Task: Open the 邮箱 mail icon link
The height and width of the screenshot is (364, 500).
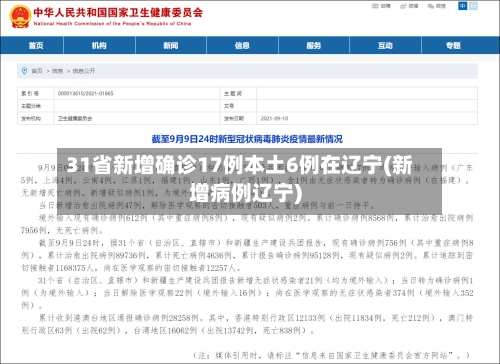Action: [381, 6]
